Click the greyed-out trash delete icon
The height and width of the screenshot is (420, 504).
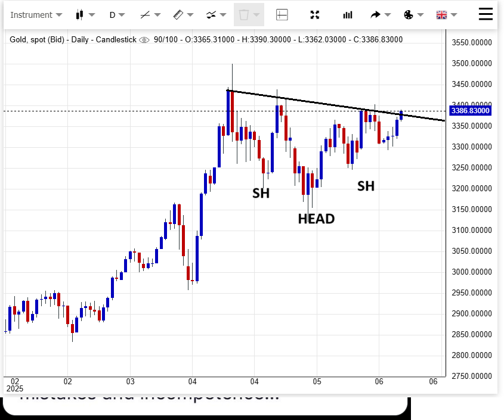click(x=244, y=15)
